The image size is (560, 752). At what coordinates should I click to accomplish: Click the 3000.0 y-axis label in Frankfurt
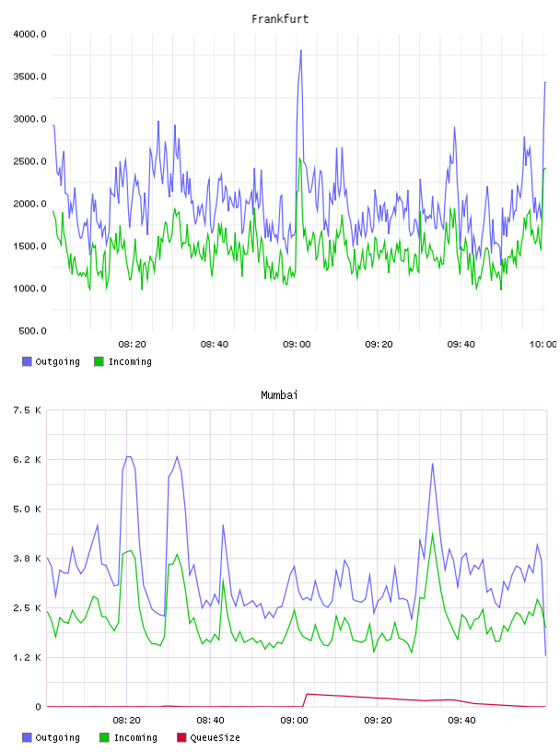[29, 119]
